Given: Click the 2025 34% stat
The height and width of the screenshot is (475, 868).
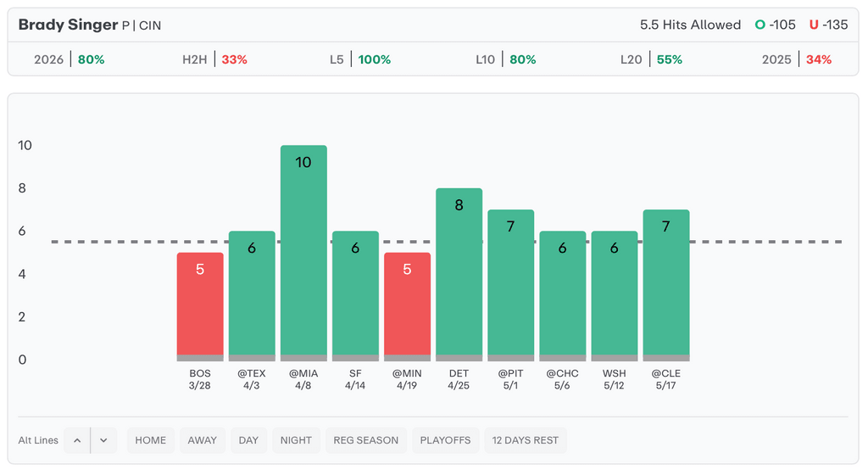Looking at the screenshot, I should point(797,59).
